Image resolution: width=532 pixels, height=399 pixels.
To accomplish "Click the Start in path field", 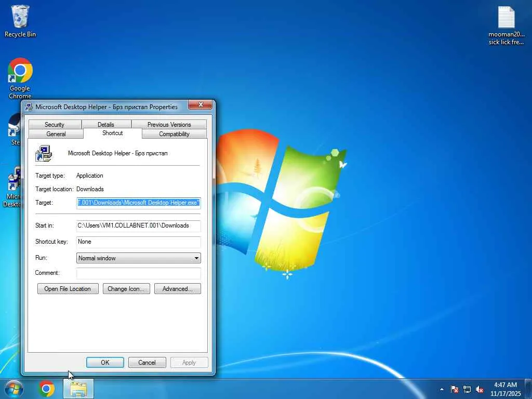I will click(138, 225).
